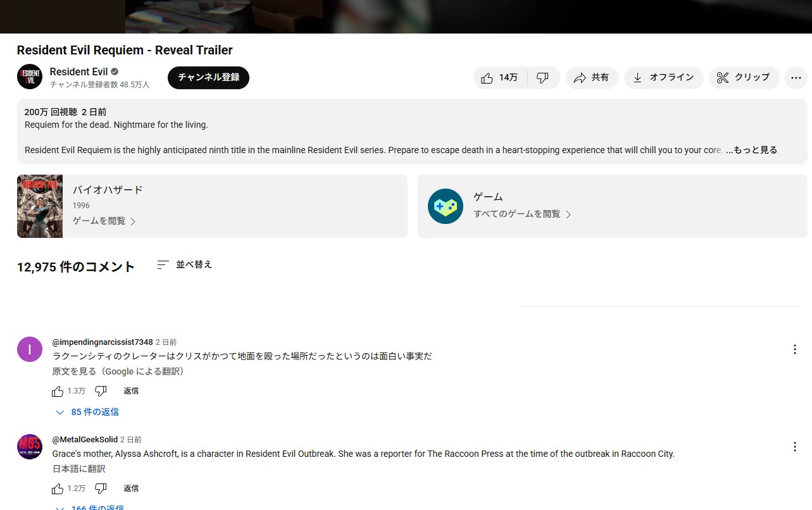Open options menu for @MetalGeekSolid comment
Screen dimensions: 812x510
click(x=795, y=447)
